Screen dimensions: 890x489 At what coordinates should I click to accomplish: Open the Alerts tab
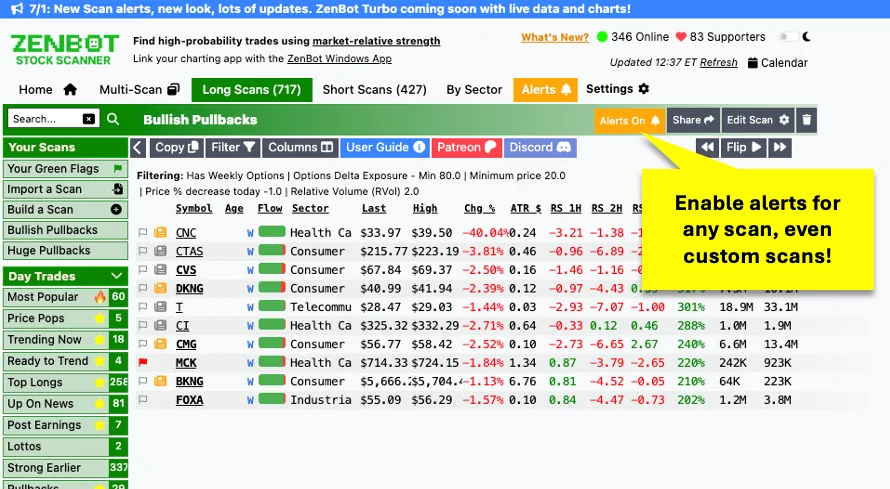coord(545,90)
